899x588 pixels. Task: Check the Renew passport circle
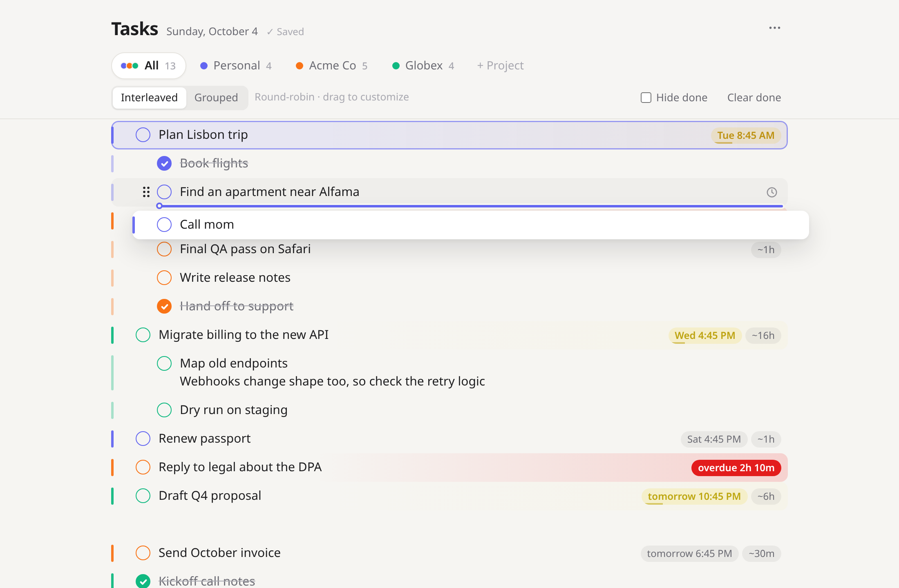143,439
